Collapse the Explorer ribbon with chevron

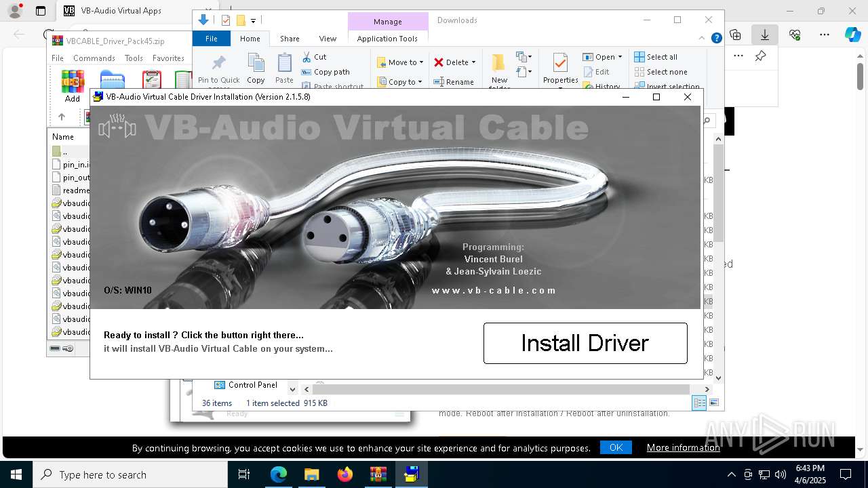[703, 39]
